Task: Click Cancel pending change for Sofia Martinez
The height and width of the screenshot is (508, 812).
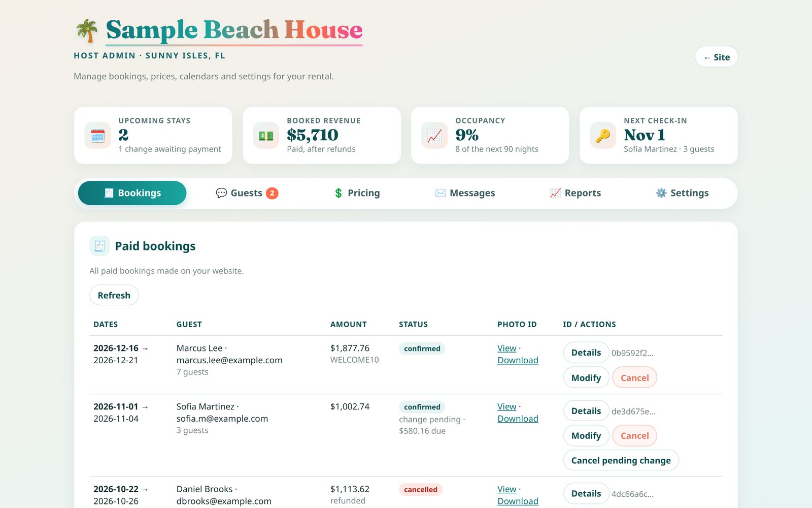Action: pyautogui.click(x=621, y=460)
